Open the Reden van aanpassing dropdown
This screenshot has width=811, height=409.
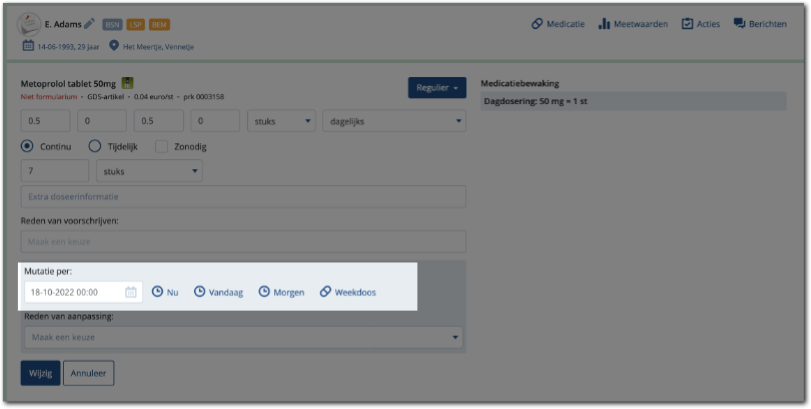click(243, 337)
